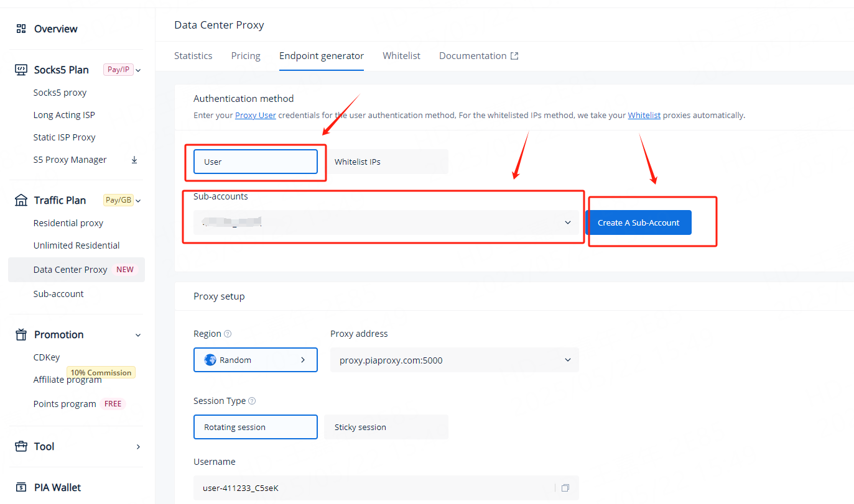The width and height of the screenshot is (854, 504).
Task: Open the Statistics tab
Action: tap(193, 56)
